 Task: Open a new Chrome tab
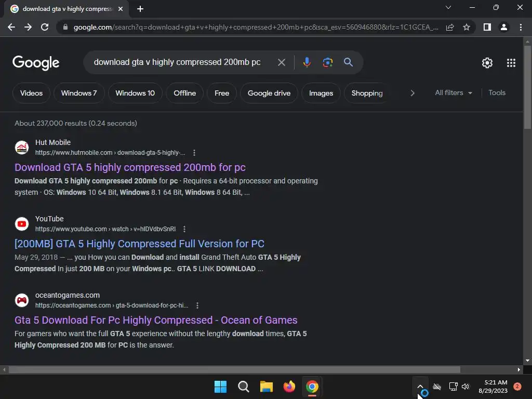tap(140, 9)
